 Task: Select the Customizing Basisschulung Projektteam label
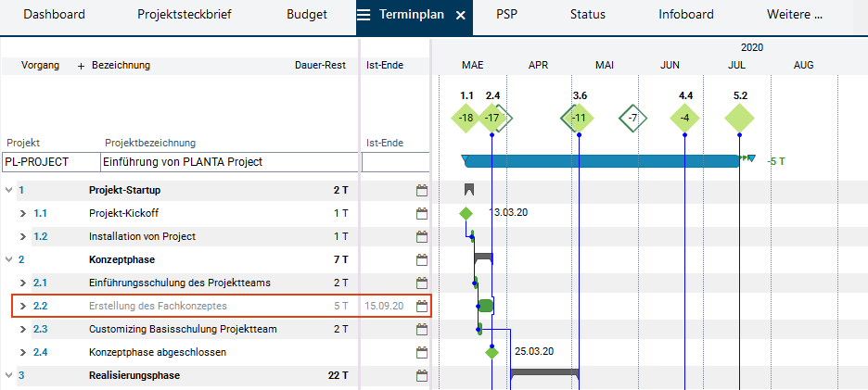[183, 329]
